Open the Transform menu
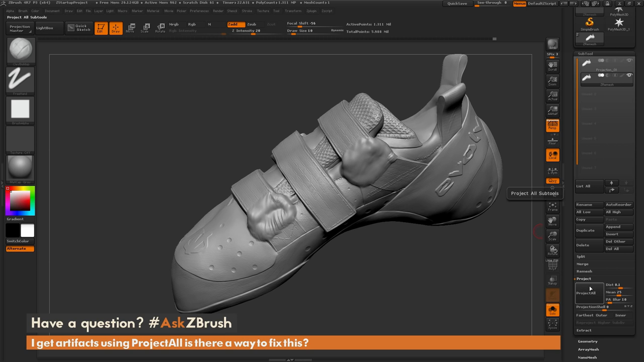The width and height of the screenshot is (644, 362). pos(293,11)
